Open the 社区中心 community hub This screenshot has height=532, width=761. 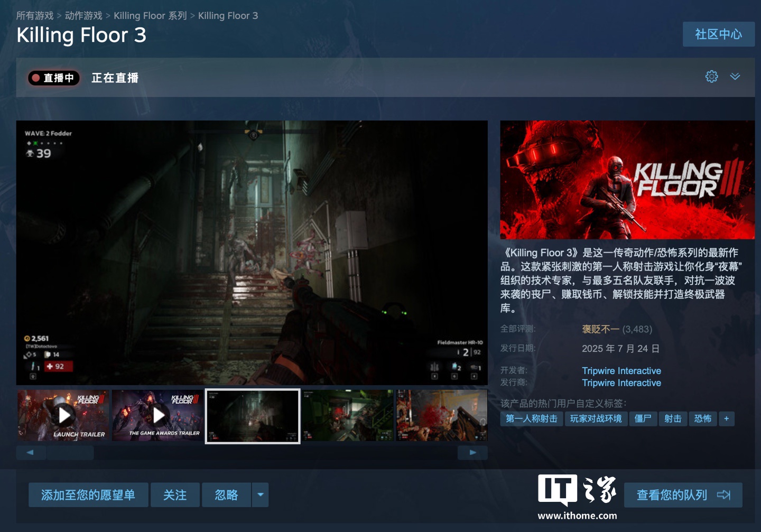click(719, 34)
